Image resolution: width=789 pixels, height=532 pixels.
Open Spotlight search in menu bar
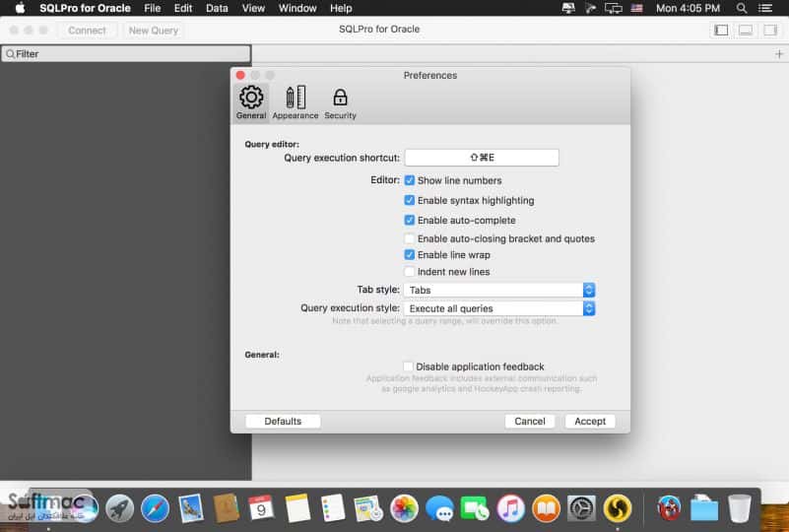(741, 8)
